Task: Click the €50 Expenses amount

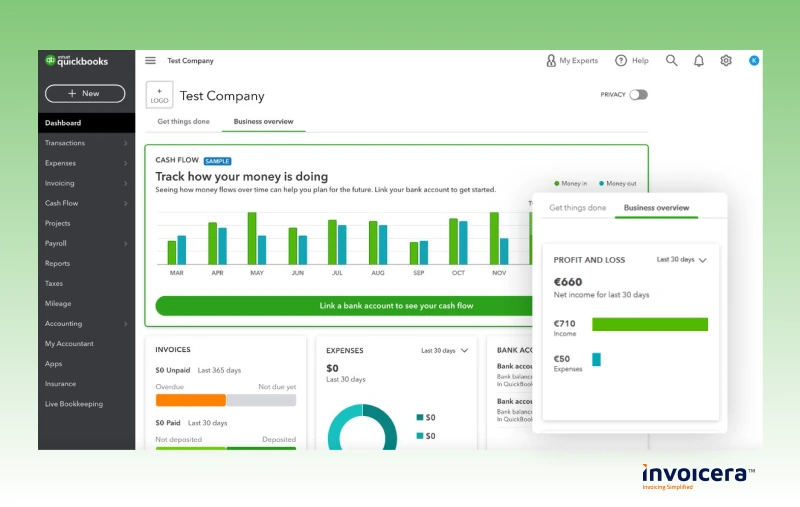Action: 562,359
